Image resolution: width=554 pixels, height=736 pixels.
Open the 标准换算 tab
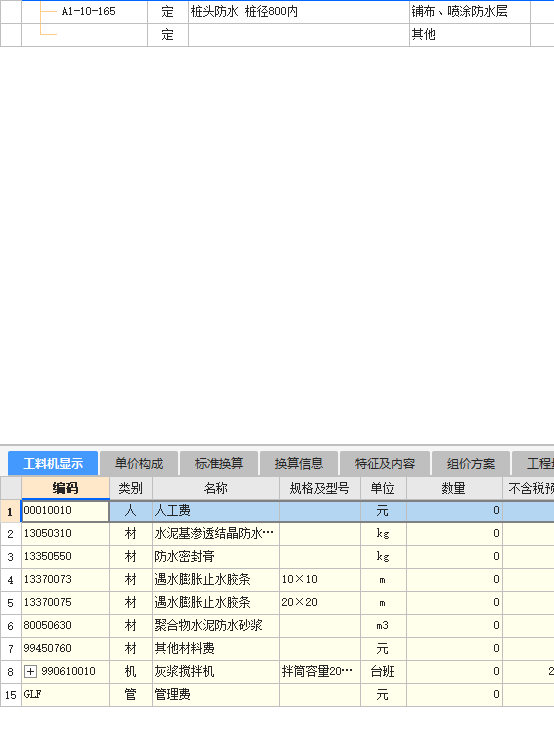pos(219,464)
